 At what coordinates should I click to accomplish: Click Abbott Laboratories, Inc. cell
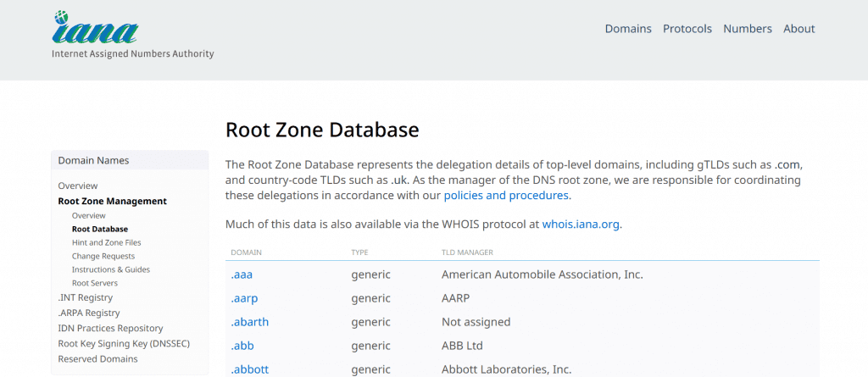(x=507, y=369)
